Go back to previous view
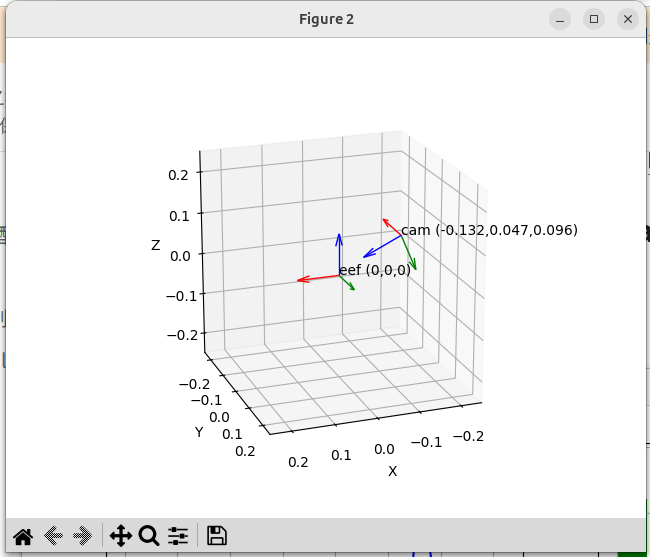The image size is (650, 557). point(54,536)
